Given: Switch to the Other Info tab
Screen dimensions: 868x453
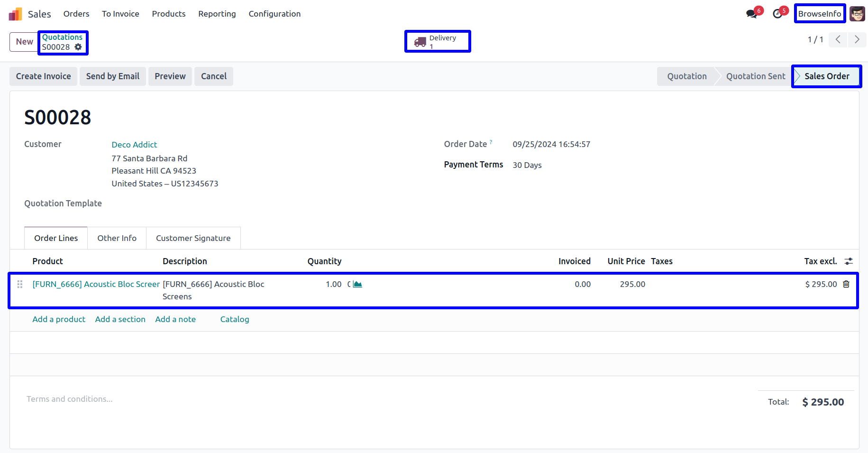Looking at the screenshot, I should (117, 238).
